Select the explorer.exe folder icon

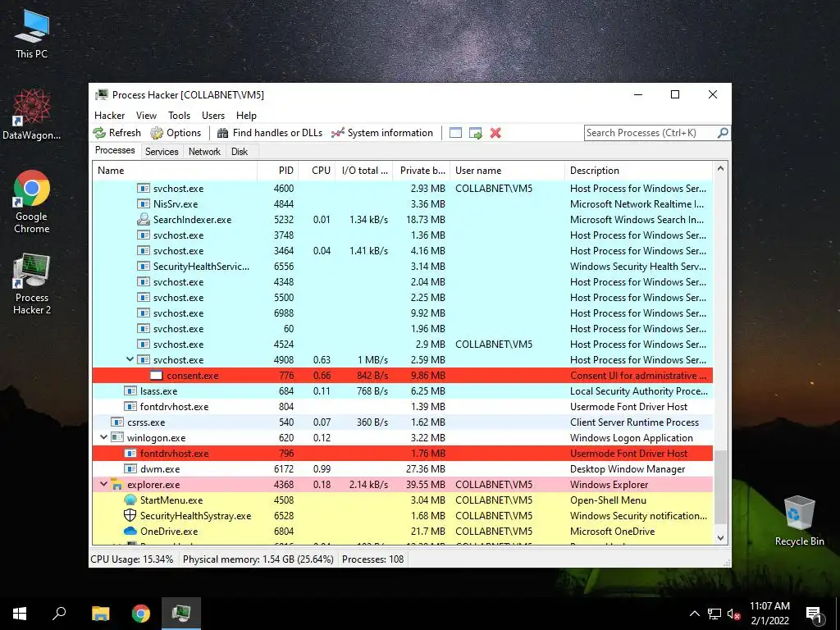[x=117, y=484]
